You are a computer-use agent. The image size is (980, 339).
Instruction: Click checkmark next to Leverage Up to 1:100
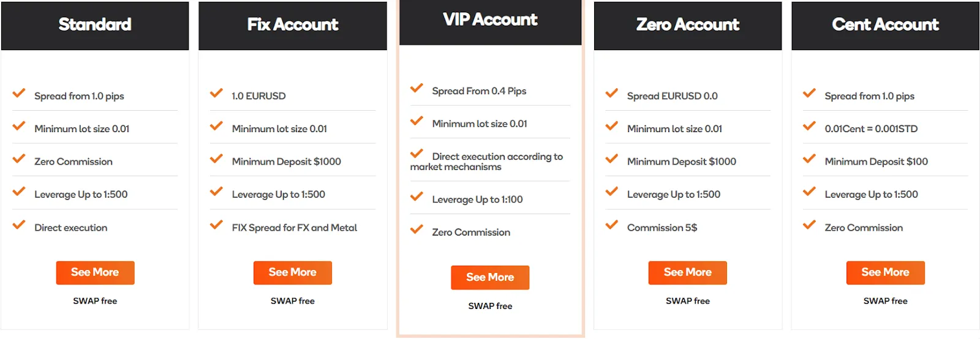(x=417, y=197)
